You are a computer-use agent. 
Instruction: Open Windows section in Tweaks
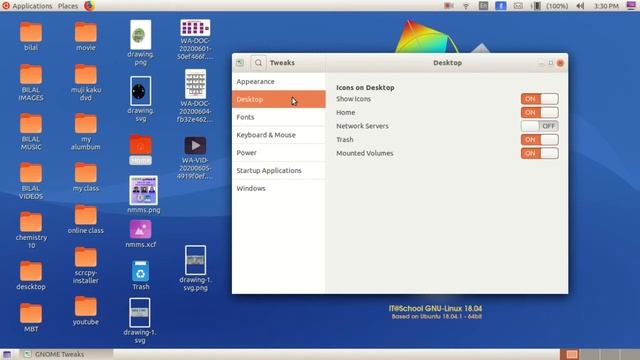point(278,188)
